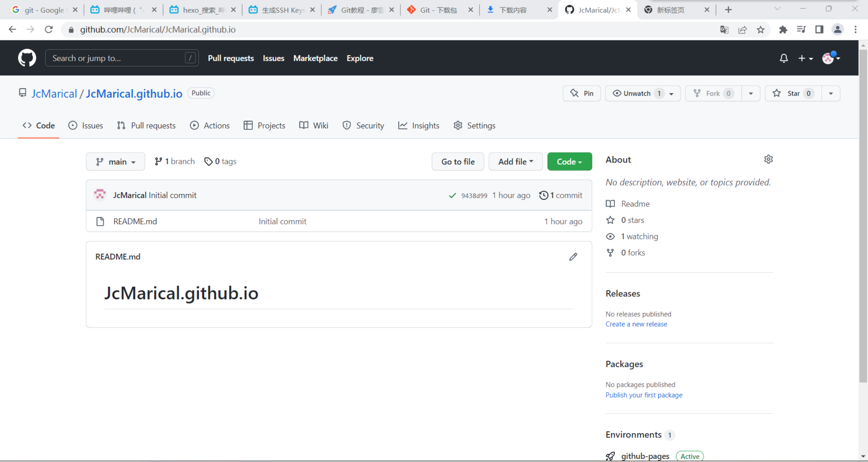This screenshot has height=462, width=868.
Task: Open the media control icon in Chrome toolbar
Action: [x=801, y=30]
